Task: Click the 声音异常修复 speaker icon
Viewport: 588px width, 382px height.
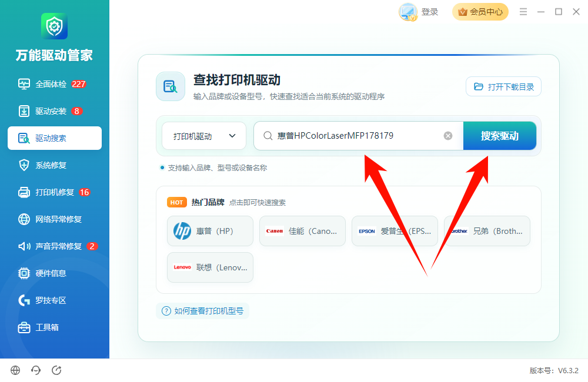Action: click(x=24, y=246)
